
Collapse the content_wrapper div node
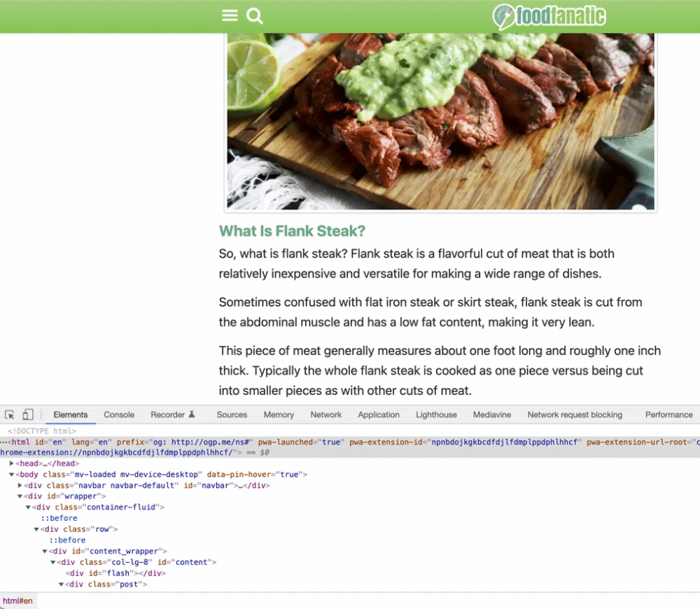[x=44, y=552]
